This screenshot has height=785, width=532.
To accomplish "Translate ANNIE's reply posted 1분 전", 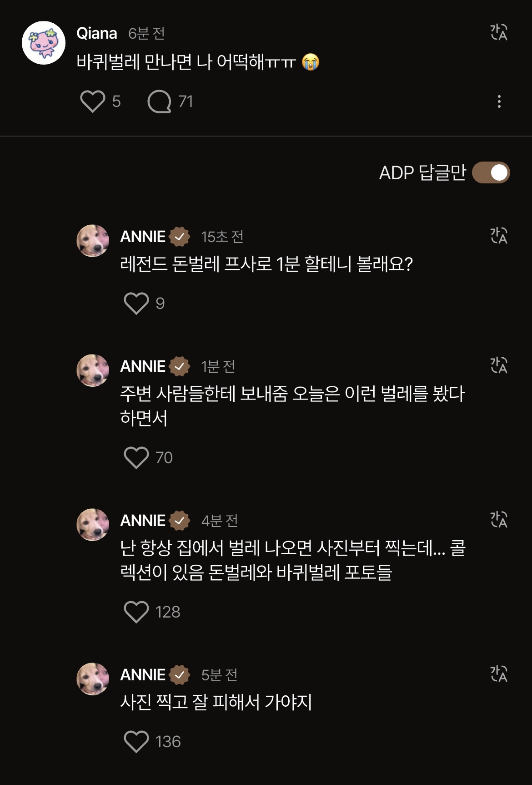I will [x=499, y=365].
